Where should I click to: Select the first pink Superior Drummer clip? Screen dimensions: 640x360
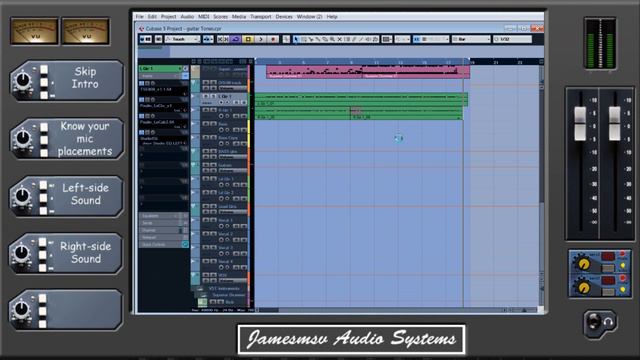[314, 72]
